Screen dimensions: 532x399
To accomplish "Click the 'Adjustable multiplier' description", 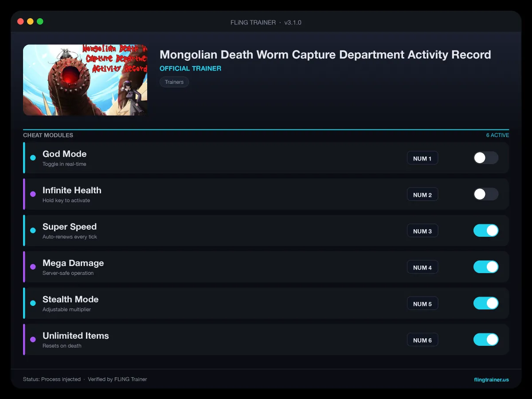I will 66,309.
